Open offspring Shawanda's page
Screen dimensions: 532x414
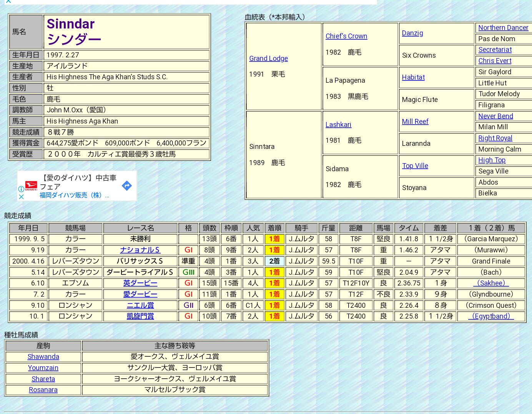click(43, 357)
